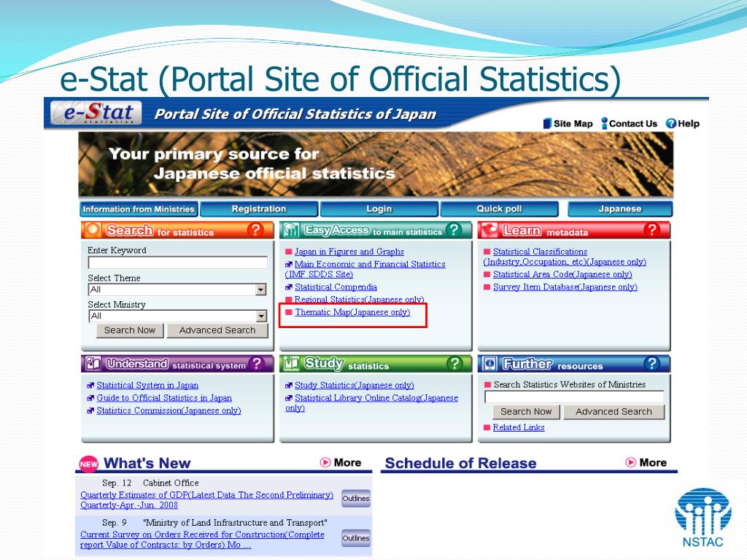Click the Search panel magnifier icon

coord(93,230)
